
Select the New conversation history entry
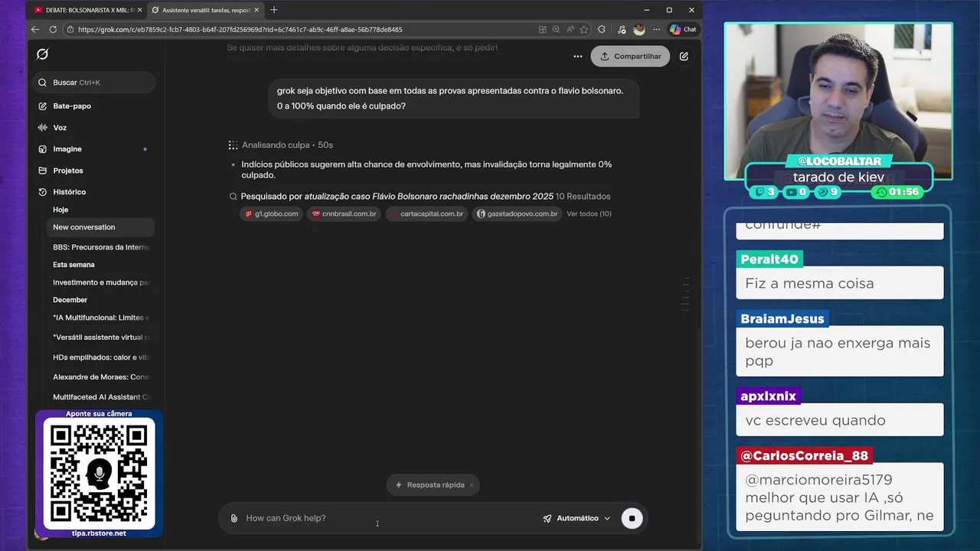(x=100, y=227)
